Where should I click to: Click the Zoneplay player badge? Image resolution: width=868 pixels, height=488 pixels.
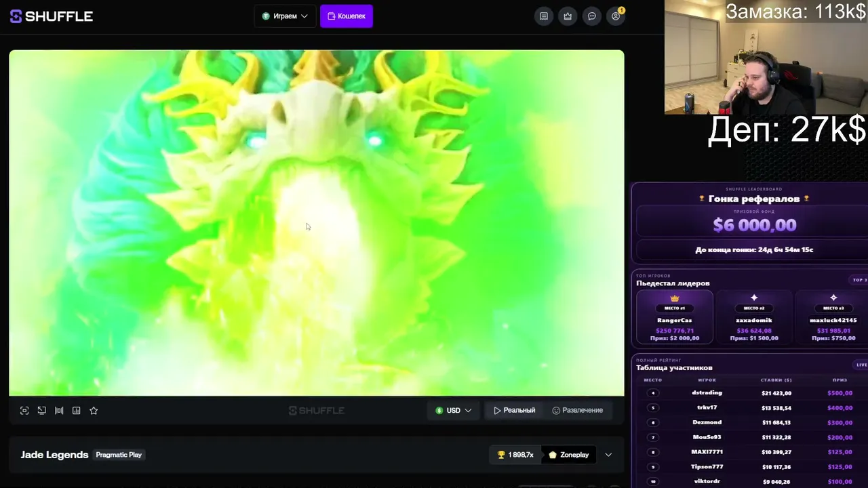point(568,455)
